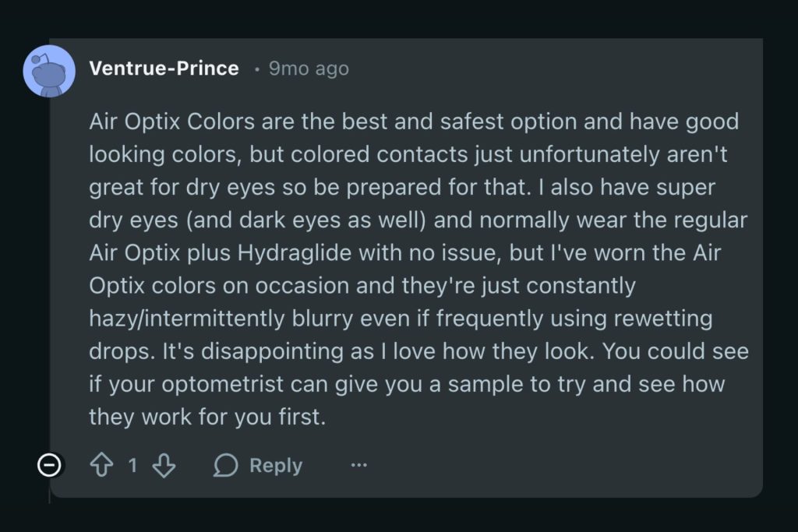
Task: Click the vertical thread line below collapse button
Action: pos(50,492)
